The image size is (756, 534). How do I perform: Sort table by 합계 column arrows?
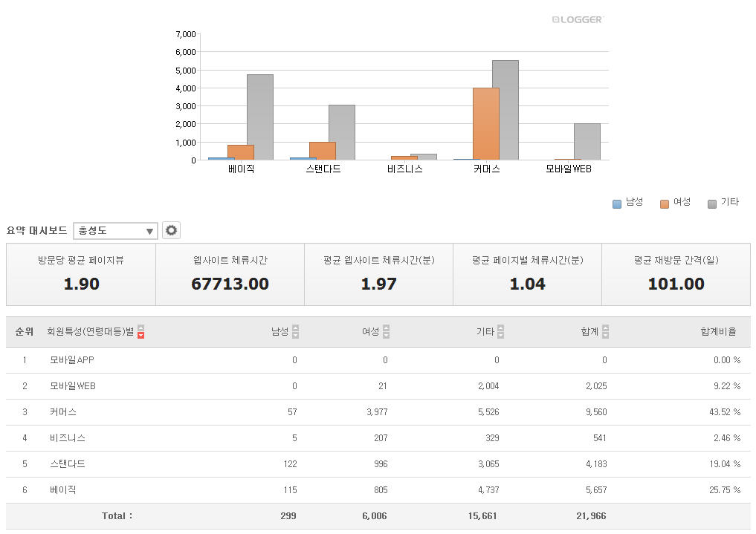tap(607, 332)
